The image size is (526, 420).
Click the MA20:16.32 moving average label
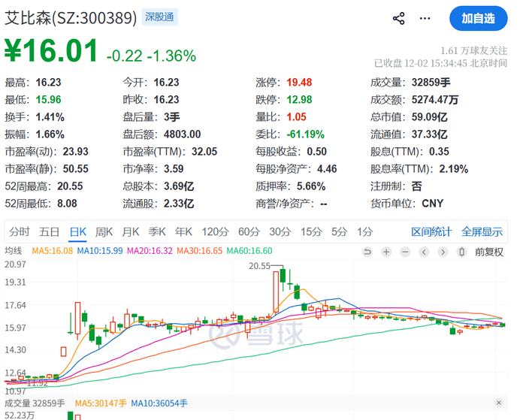pos(150,251)
